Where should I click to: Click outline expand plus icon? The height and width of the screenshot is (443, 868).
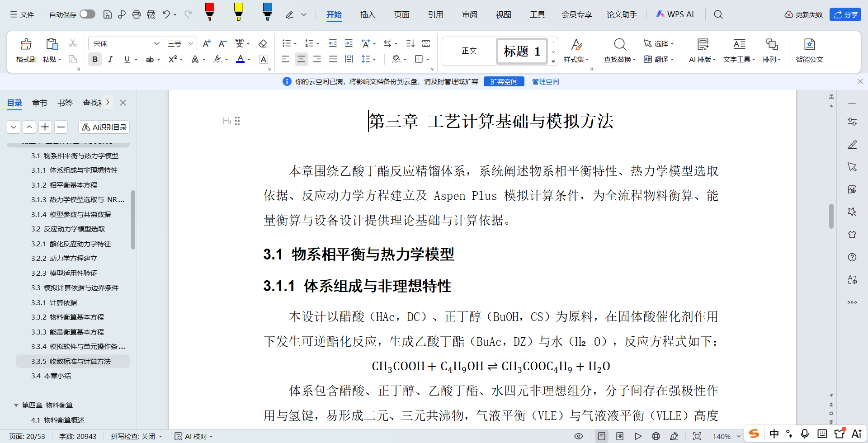pos(45,127)
